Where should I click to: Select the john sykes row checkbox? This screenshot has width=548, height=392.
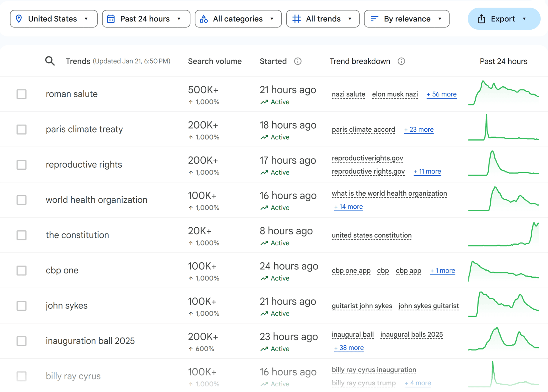pos(21,306)
